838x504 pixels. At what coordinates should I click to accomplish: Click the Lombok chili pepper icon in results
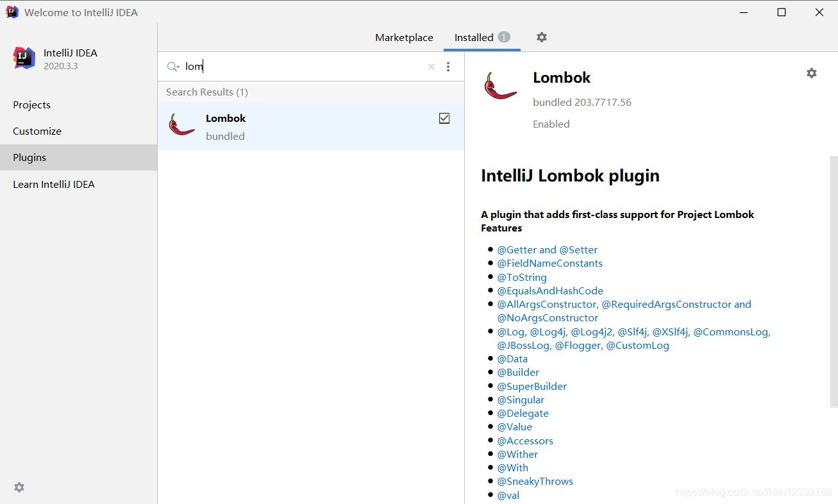pos(181,124)
